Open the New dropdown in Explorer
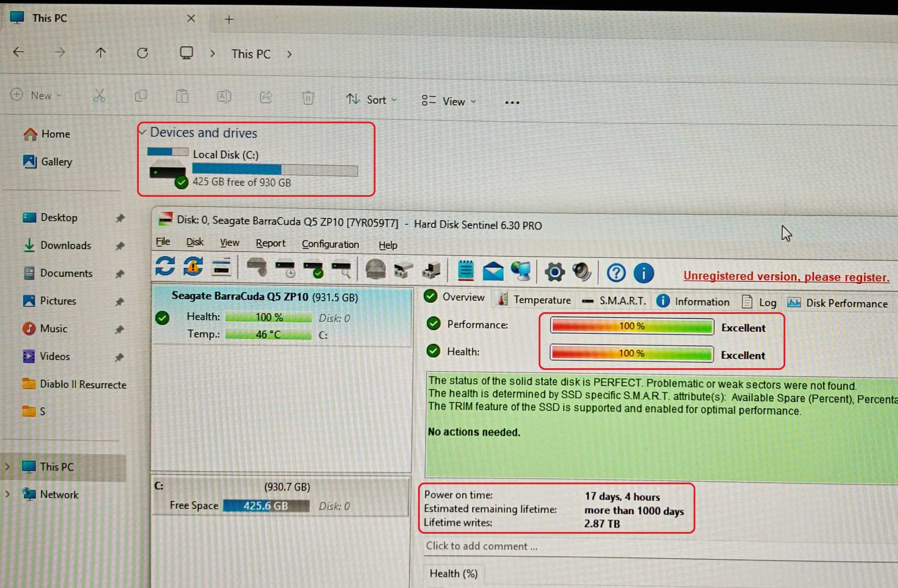This screenshot has height=588, width=898. (x=36, y=95)
